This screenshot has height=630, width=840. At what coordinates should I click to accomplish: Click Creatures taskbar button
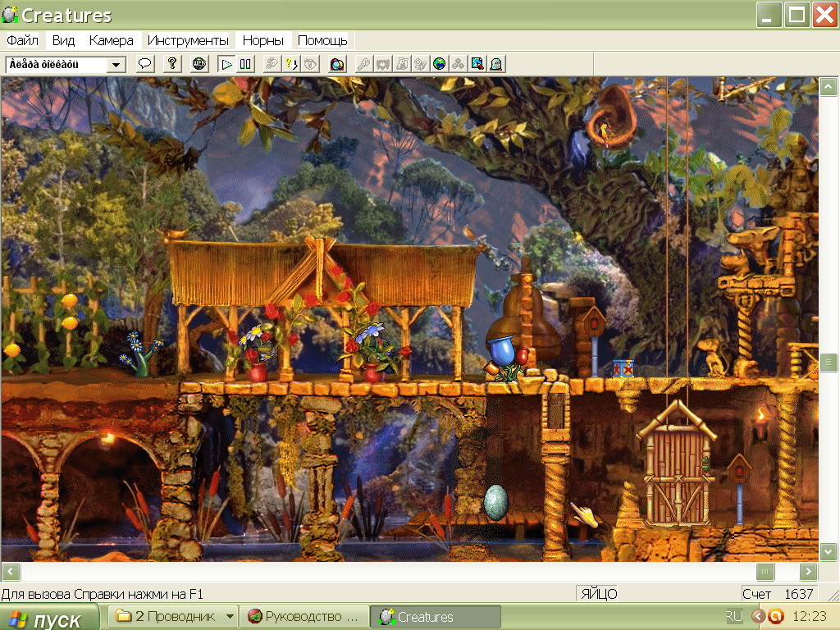435,617
